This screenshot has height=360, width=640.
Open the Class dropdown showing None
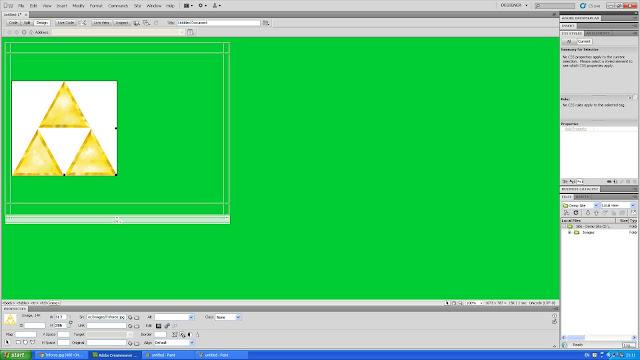(228, 317)
